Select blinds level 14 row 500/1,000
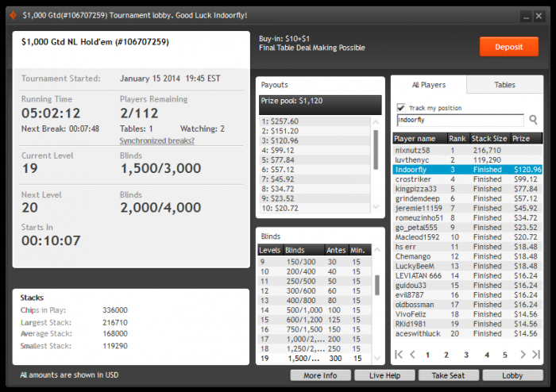The height and width of the screenshot is (392, 556). 315,310
